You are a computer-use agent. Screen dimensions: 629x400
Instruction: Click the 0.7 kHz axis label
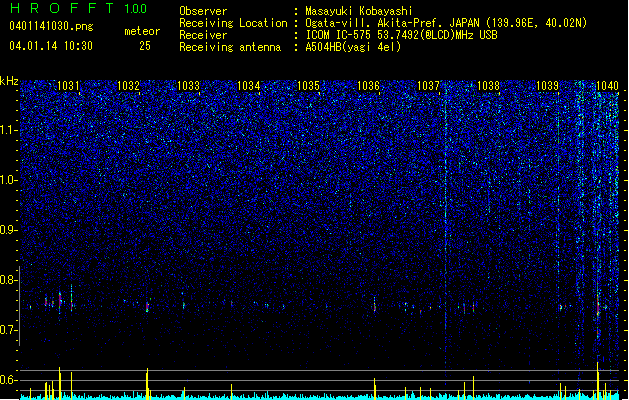click(x=9, y=330)
